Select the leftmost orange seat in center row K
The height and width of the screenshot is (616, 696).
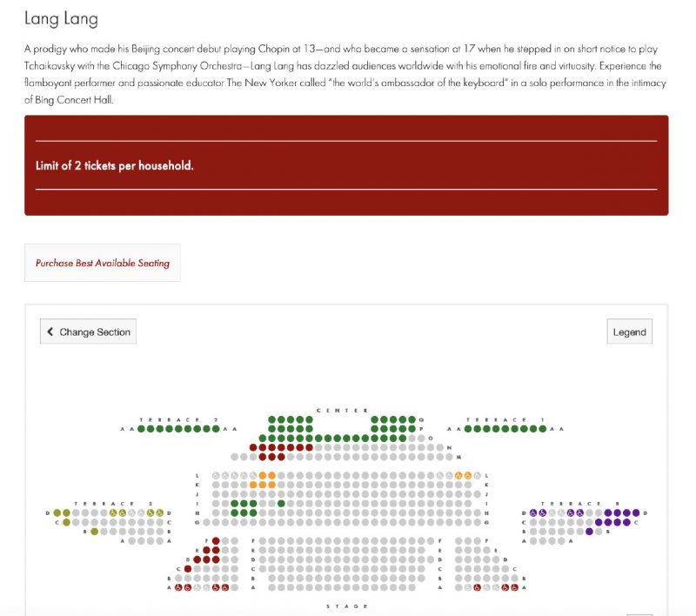click(253, 485)
